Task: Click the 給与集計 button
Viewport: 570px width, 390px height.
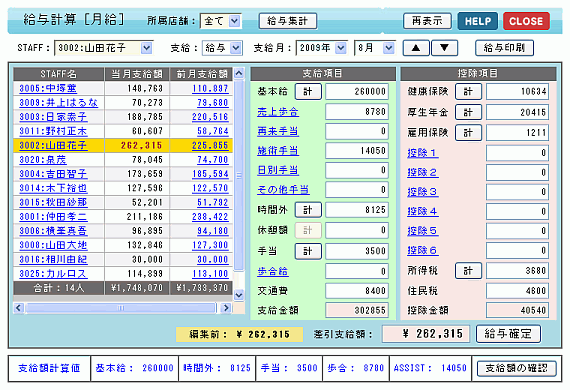Action: (288, 21)
